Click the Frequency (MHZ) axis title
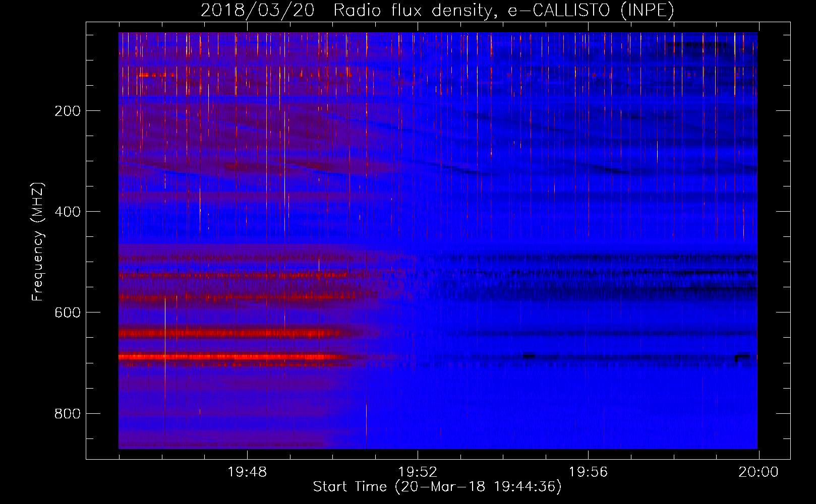 coord(38,241)
